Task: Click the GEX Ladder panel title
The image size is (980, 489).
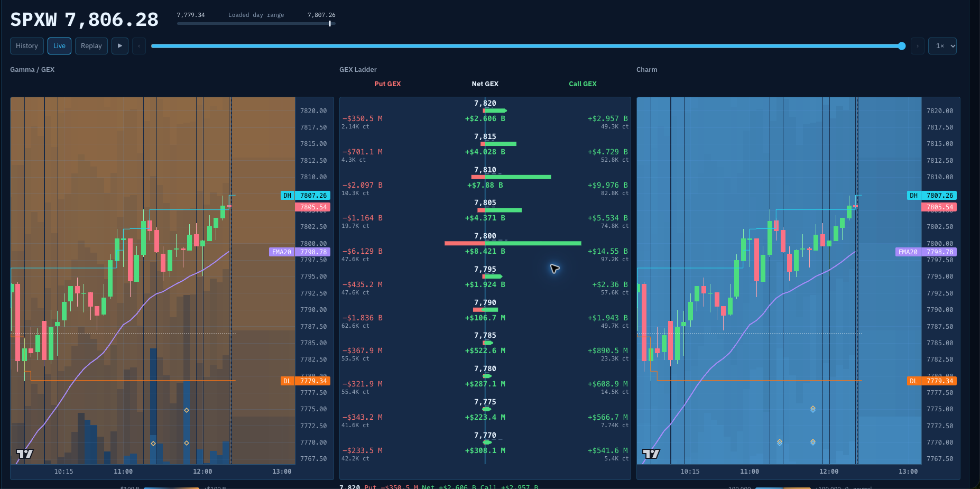Action: click(x=358, y=70)
